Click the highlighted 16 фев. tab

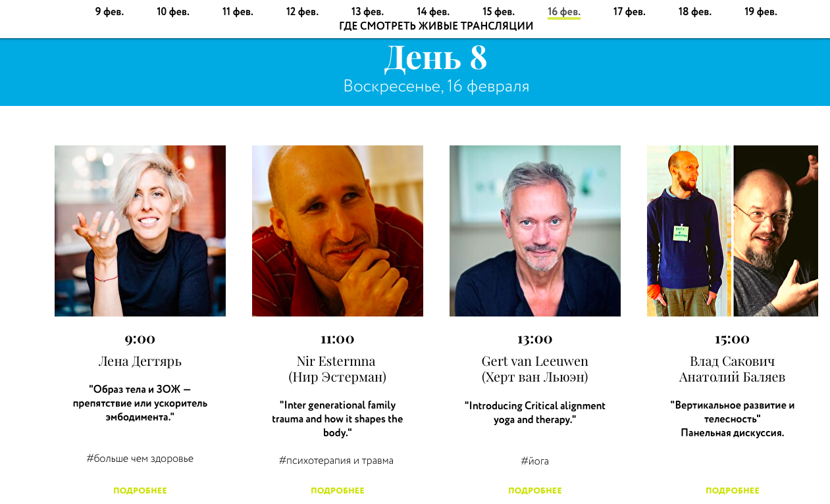tap(564, 12)
